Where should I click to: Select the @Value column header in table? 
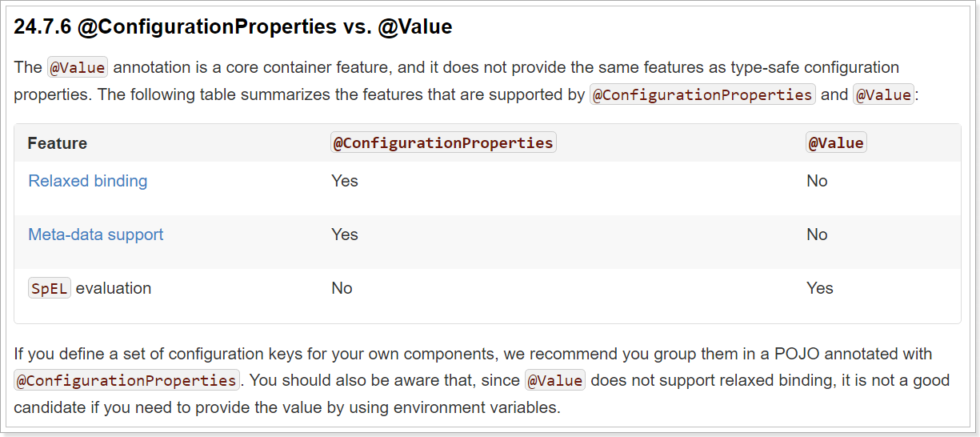[836, 142]
